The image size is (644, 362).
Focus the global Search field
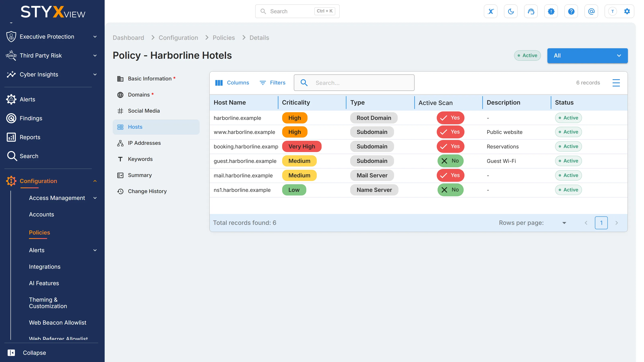pyautogui.click(x=297, y=11)
